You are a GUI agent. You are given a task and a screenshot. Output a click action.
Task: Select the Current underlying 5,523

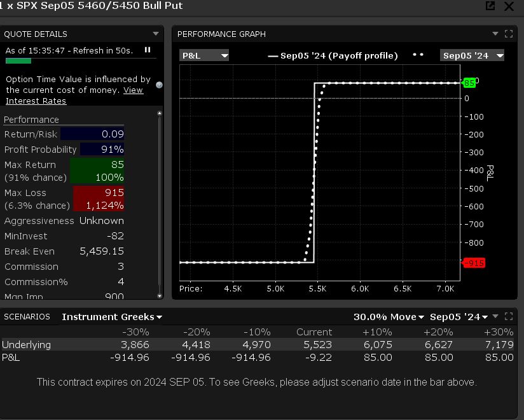pos(317,345)
